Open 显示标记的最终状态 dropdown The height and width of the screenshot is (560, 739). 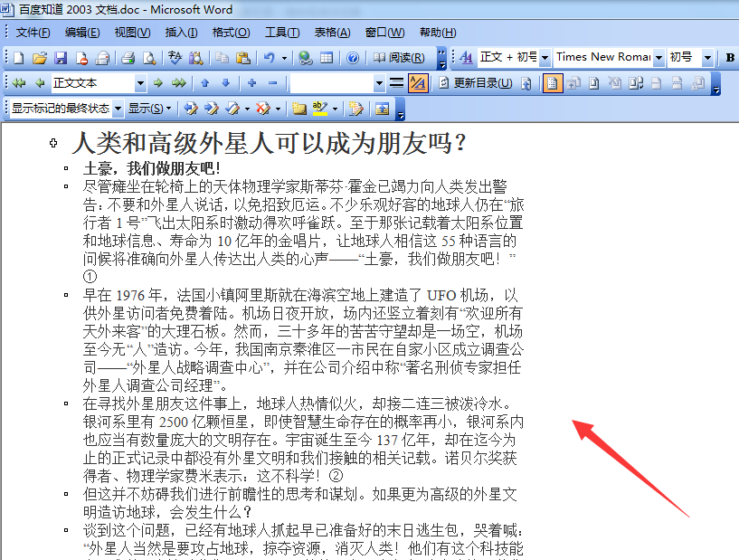tap(118, 109)
